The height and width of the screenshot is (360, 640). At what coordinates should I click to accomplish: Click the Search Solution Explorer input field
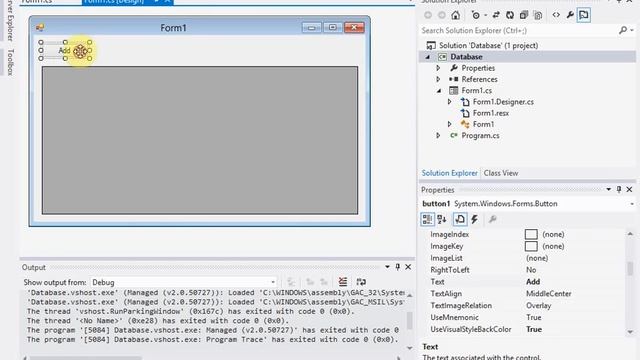(518, 31)
